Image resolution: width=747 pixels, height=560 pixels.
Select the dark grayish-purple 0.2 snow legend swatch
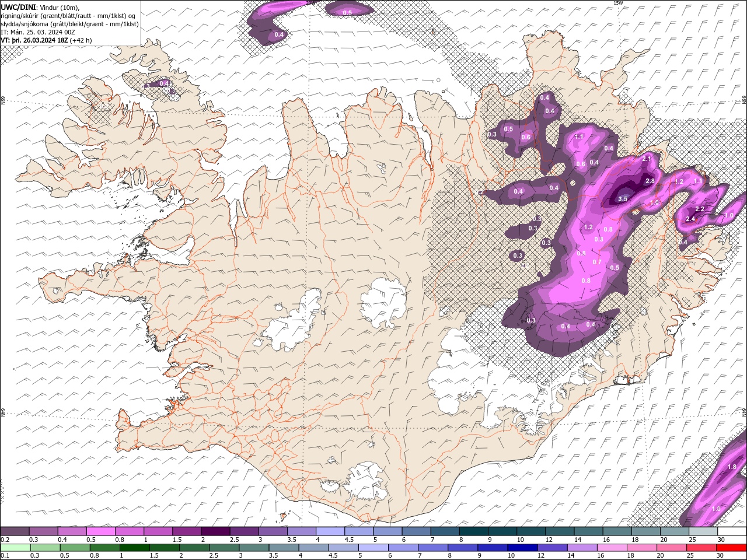pyautogui.click(x=15, y=531)
